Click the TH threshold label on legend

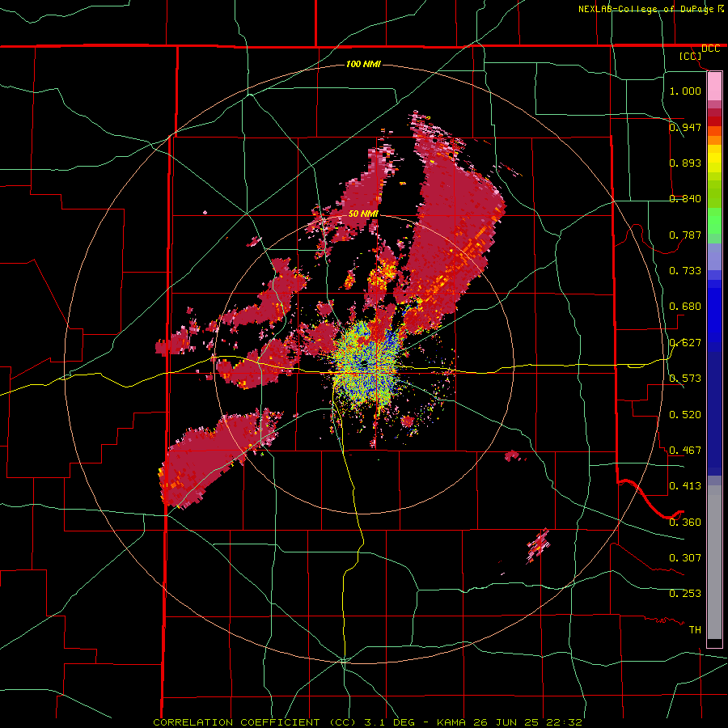(x=695, y=629)
